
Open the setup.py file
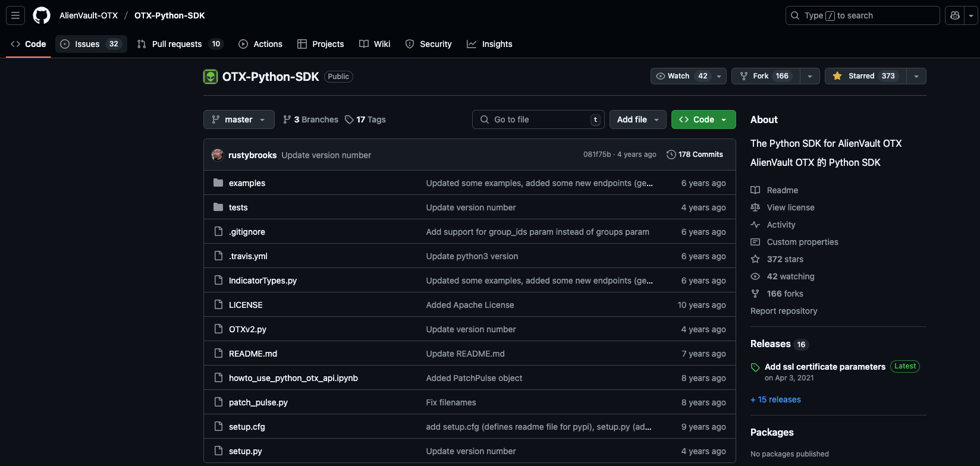tap(245, 451)
